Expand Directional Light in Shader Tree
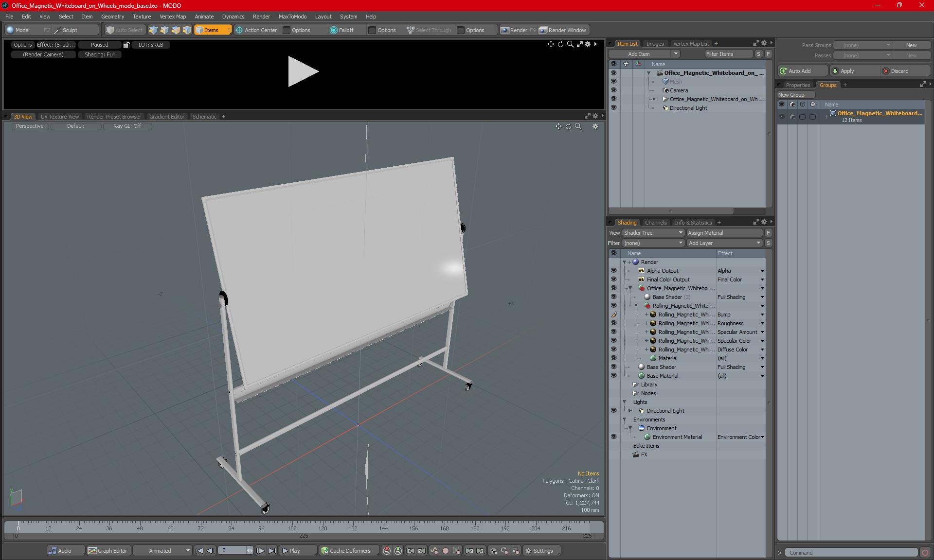934x560 pixels. [630, 411]
